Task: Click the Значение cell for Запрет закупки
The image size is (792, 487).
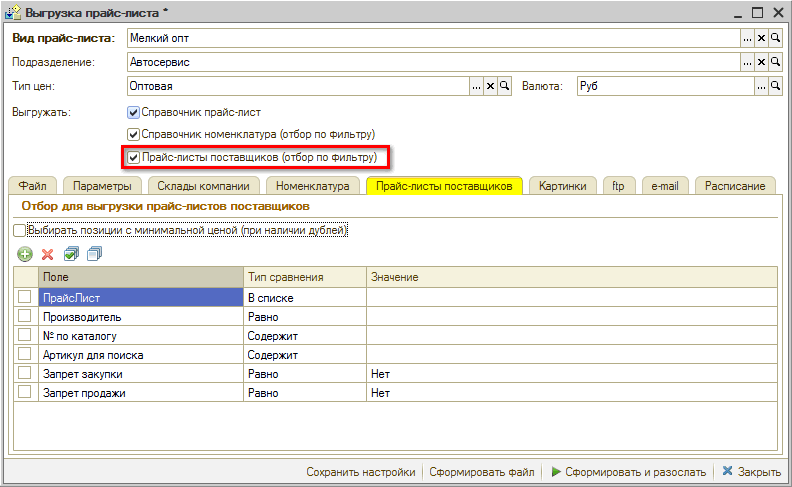Action: click(x=570, y=373)
